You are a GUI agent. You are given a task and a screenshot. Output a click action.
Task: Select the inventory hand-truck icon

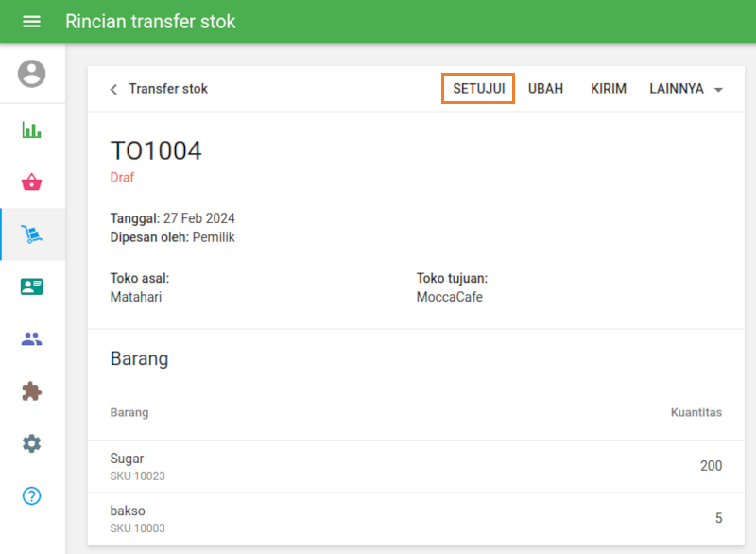click(x=32, y=234)
